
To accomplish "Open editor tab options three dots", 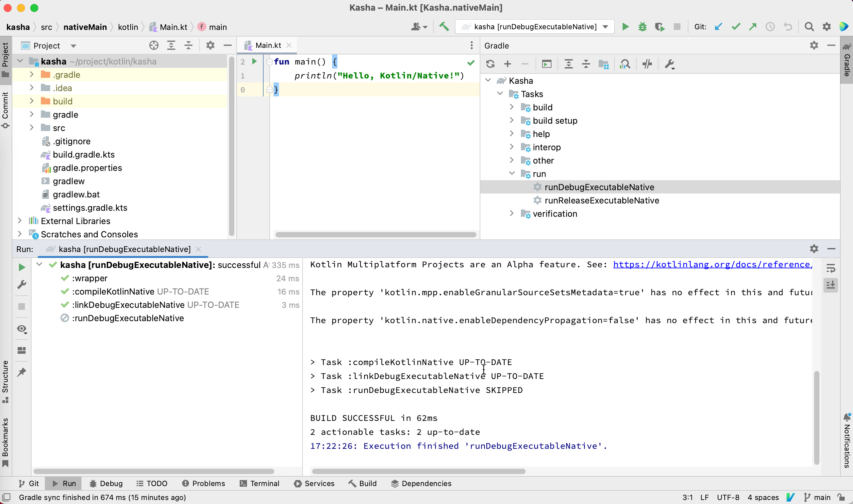I will [x=471, y=45].
